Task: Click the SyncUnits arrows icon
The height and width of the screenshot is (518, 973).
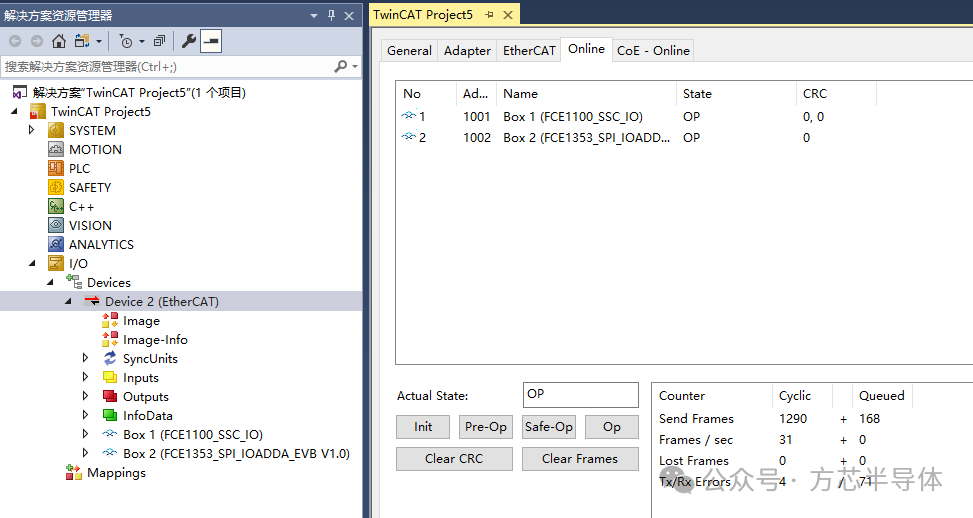Action: click(110, 358)
